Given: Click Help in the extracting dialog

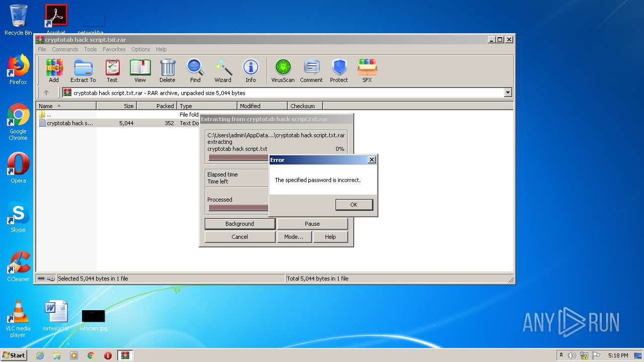Looking at the screenshot, I should (x=330, y=237).
